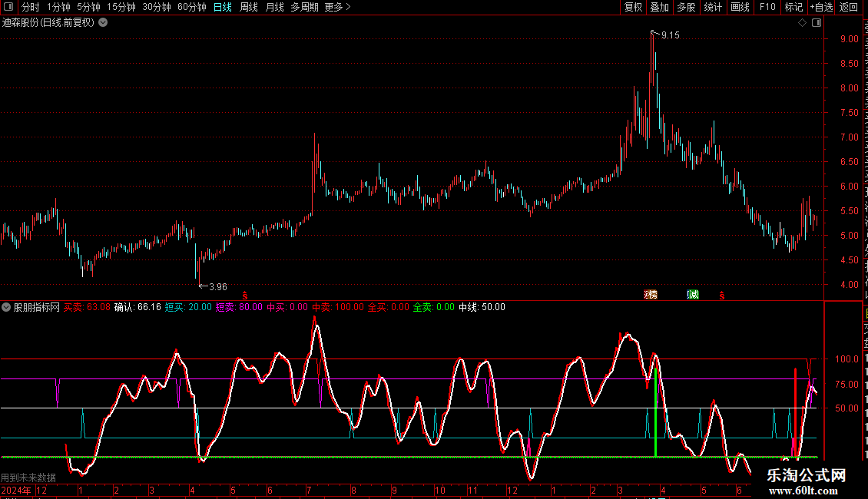868x499 pixels.
Task: Switch to the 分时 intraday view
Action: point(31,7)
